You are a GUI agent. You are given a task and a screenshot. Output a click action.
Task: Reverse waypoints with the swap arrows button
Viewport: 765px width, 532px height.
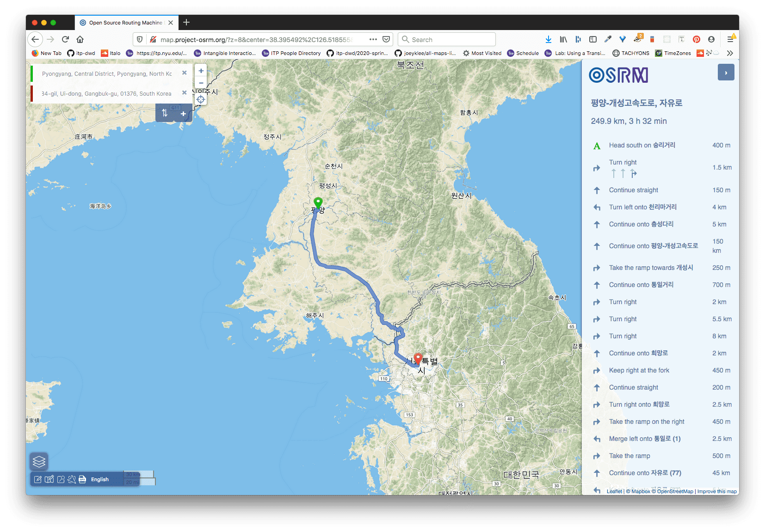click(x=165, y=113)
